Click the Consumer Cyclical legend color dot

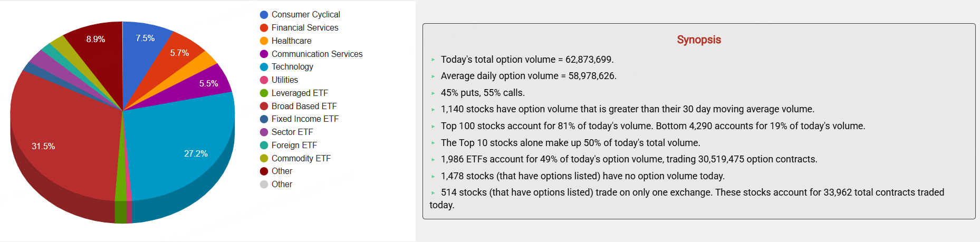tap(264, 15)
